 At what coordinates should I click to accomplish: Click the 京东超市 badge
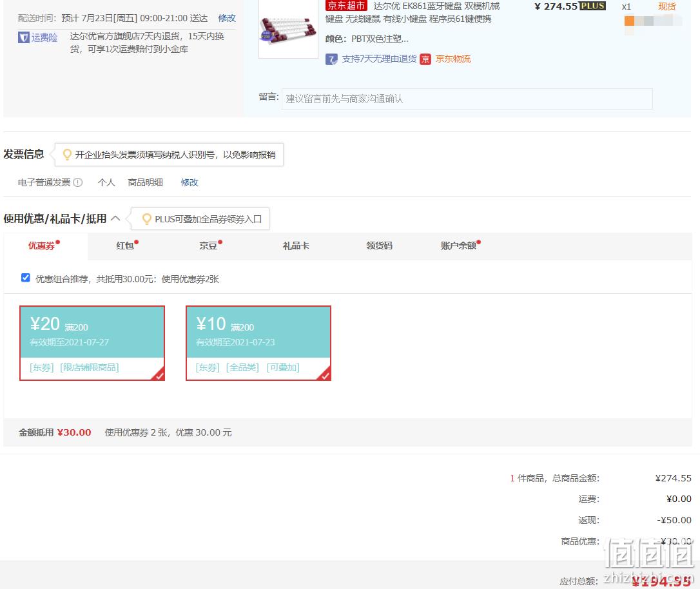tap(346, 6)
